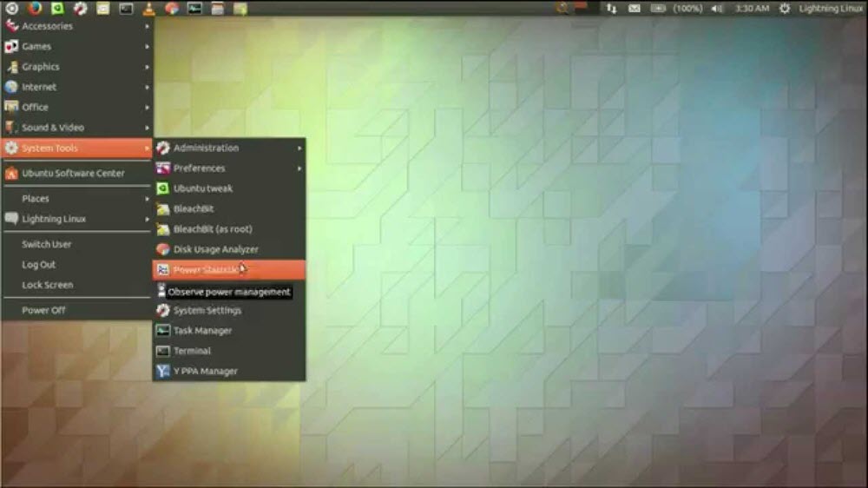Click the 3:30 AM clock
Screen dimensions: 868x488
tap(752, 9)
